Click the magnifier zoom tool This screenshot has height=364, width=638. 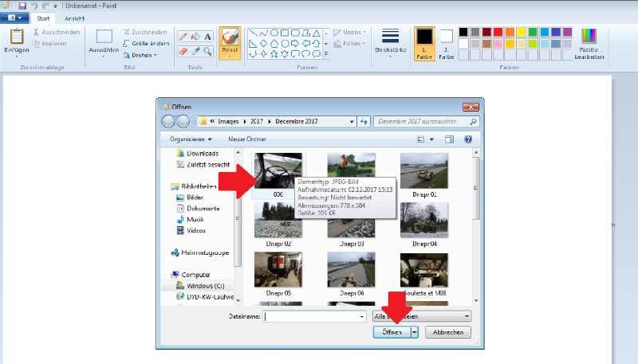(x=207, y=51)
